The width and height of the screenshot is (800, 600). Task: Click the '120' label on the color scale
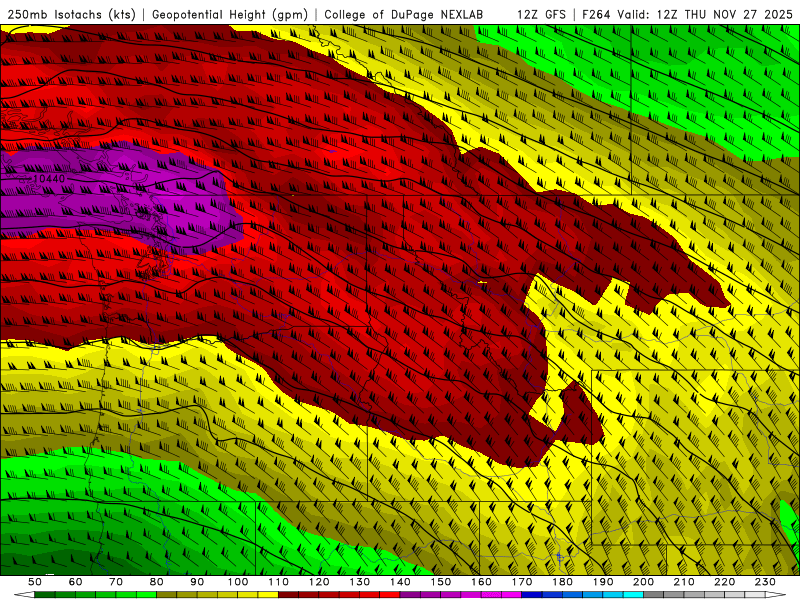(x=319, y=582)
